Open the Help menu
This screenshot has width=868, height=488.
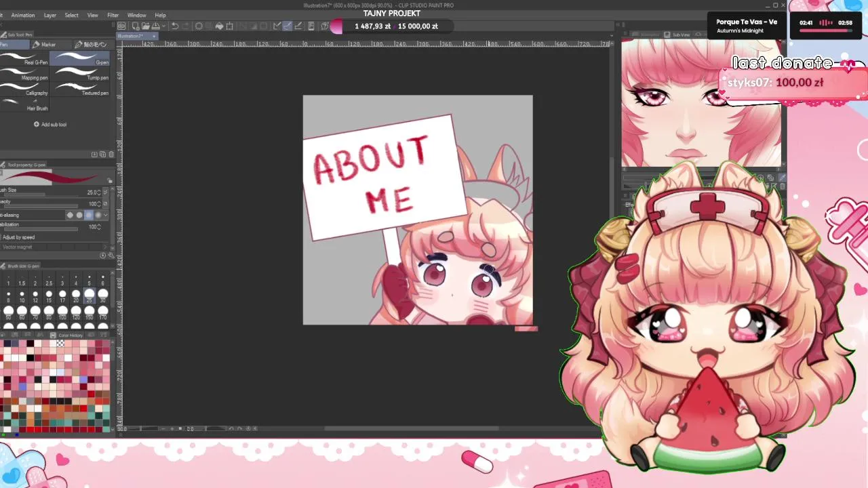coord(160,15)
